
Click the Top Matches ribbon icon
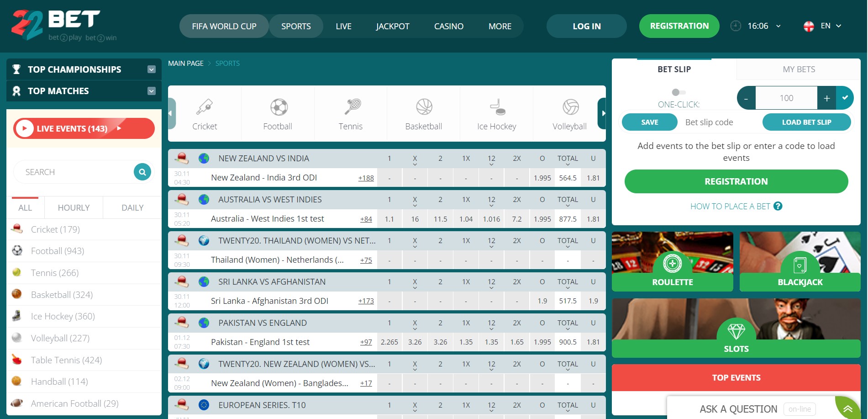coord(16,91)
